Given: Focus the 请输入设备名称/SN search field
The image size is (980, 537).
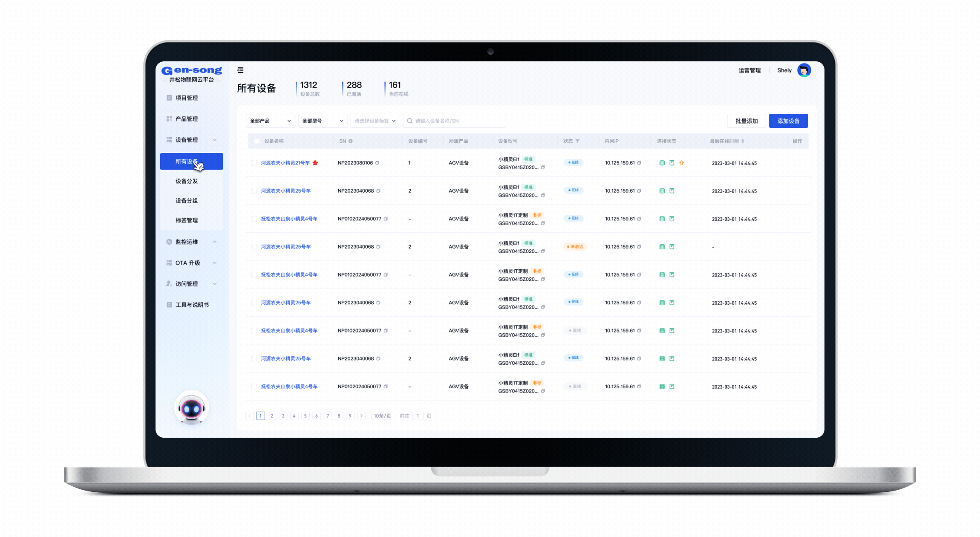Looking at the screenshot, I should pos(455,121).
